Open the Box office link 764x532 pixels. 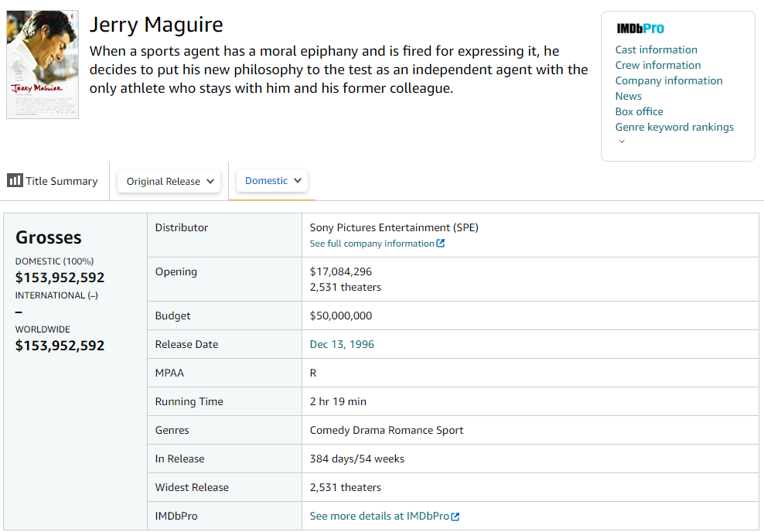[x=640, y=111]
